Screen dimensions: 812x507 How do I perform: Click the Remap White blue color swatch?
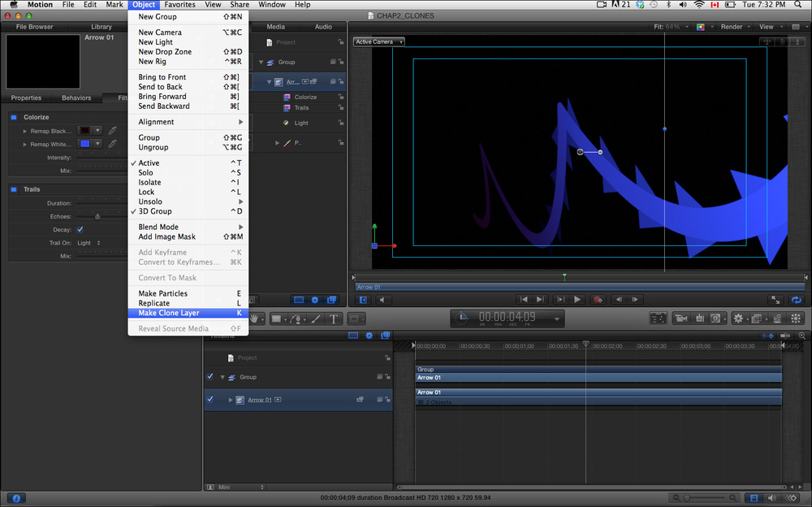[x=84, y=144]
